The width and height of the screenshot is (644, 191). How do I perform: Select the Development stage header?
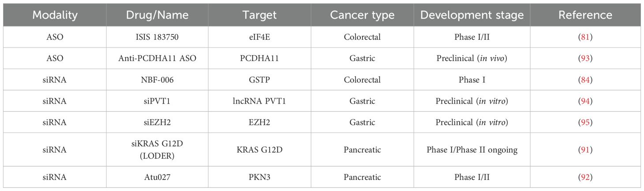point(472,15)
